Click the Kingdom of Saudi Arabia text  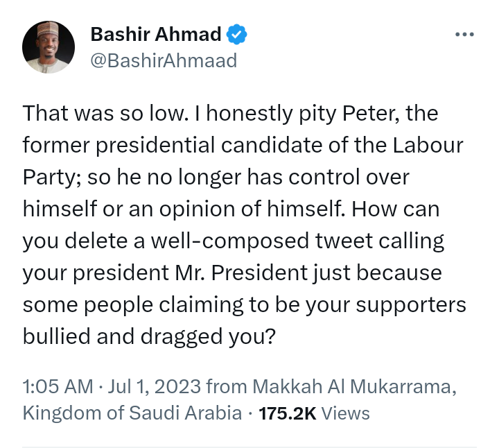[x=132, y=414]
